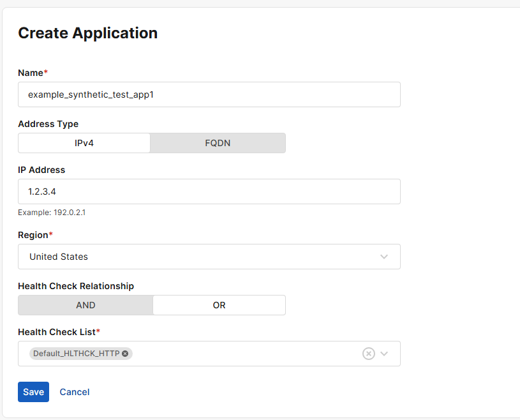This screenshot has width=520, height=420.
Task: Remove the Default_HLTHCK_HTTP tag with its x icon
Action: click(125, 354)
